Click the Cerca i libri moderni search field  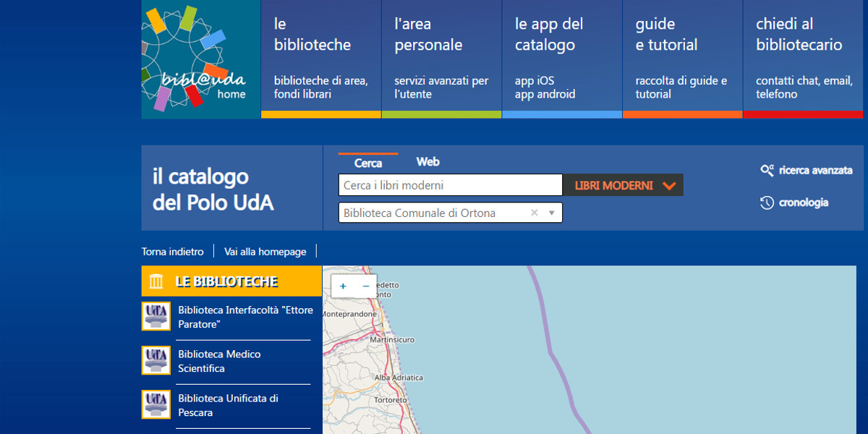point(450,186)
